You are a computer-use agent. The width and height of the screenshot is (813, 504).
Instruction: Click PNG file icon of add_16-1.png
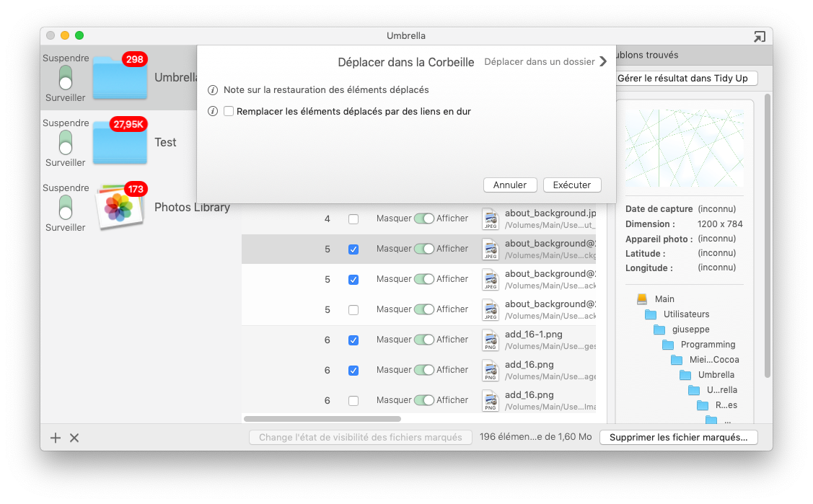491,340
